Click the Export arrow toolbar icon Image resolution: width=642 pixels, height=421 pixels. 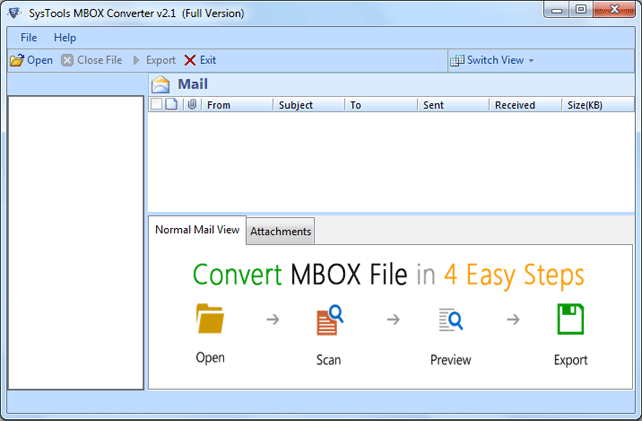137,60
